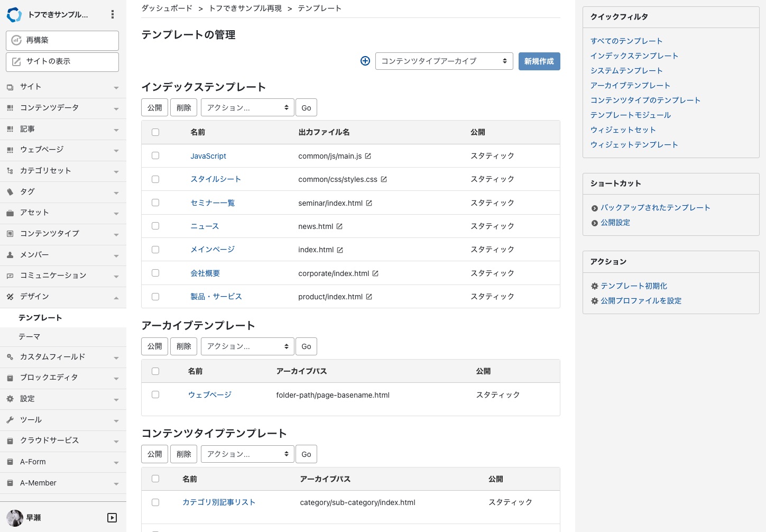Click the デザイン design icon
The image size is (766, 532).
coord(10,297)
